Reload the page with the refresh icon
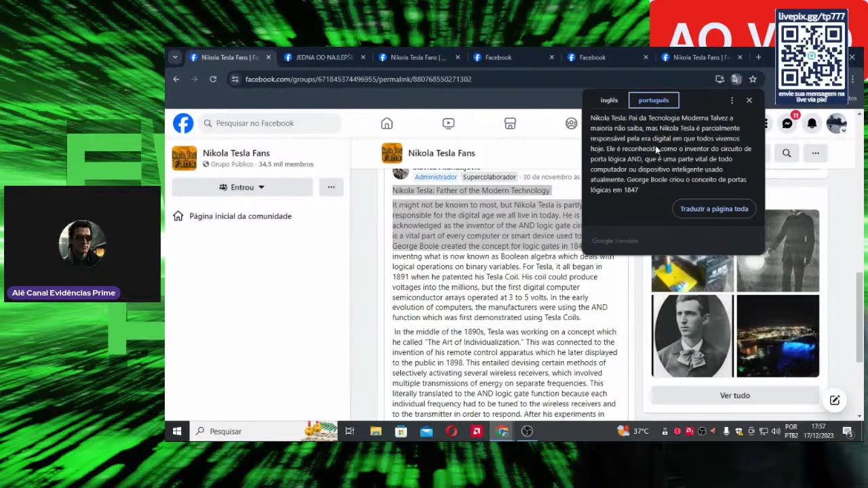The image size is (868, 488). point(213,79)
